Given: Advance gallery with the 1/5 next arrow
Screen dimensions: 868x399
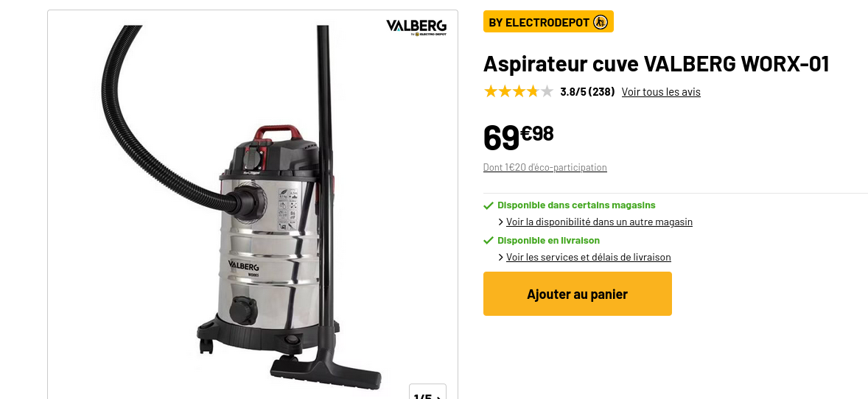Looking at the screenshot, I should pos(439,397).
